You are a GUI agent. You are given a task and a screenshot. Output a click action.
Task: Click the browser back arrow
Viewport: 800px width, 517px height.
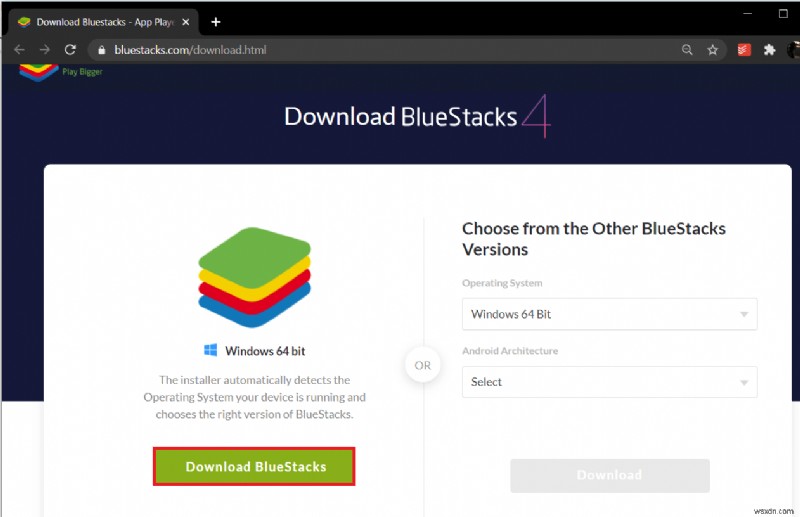pyautogui.click(x=19, y=49)
